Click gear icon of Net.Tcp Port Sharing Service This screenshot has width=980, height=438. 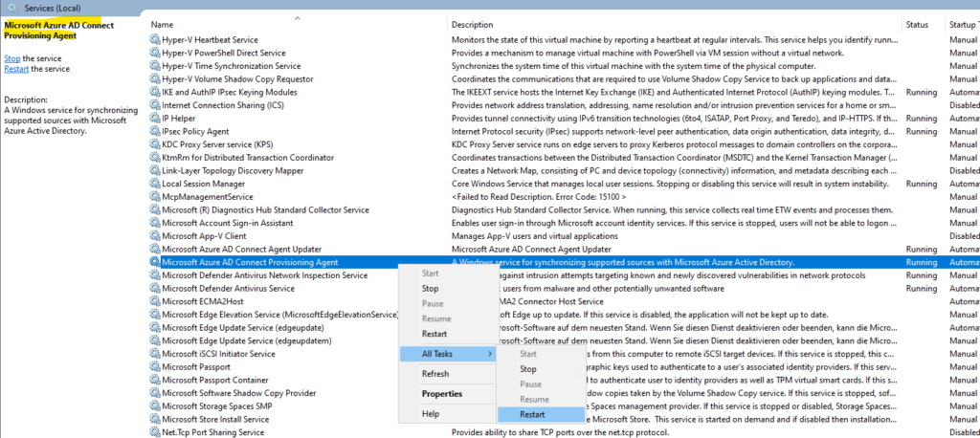point(155,432)
